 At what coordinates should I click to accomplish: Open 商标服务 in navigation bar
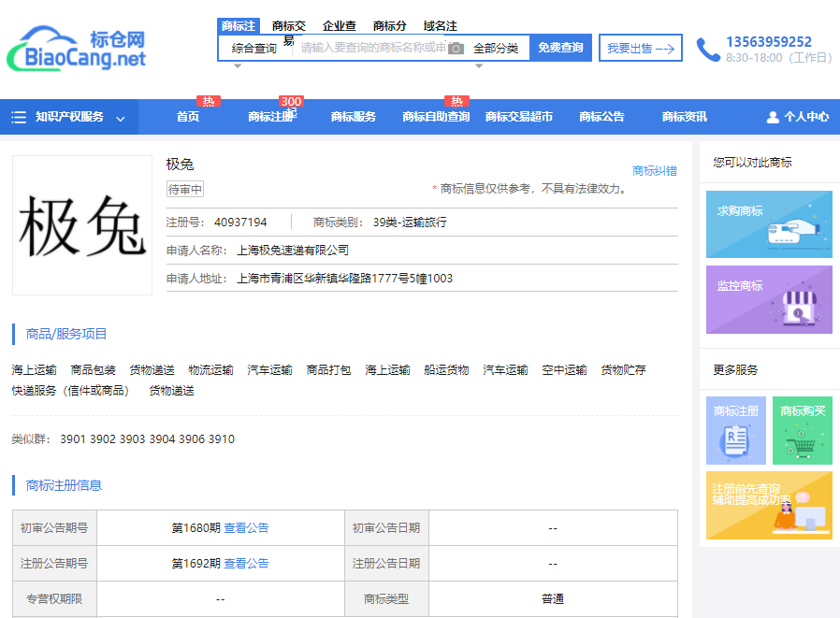click(354, 117)
